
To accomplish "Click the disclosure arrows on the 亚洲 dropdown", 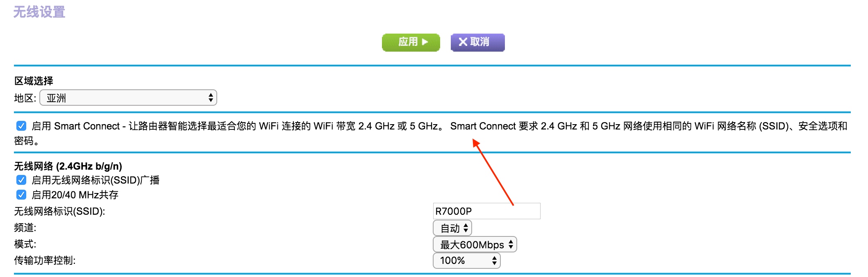I will point(211,98).
